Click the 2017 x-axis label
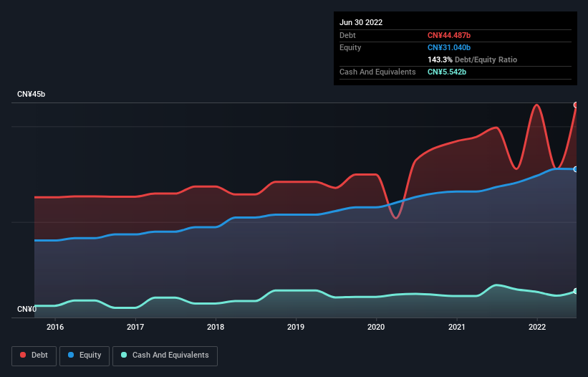The width and height of the screenshot is (588, 377). (x=135, y=327)
